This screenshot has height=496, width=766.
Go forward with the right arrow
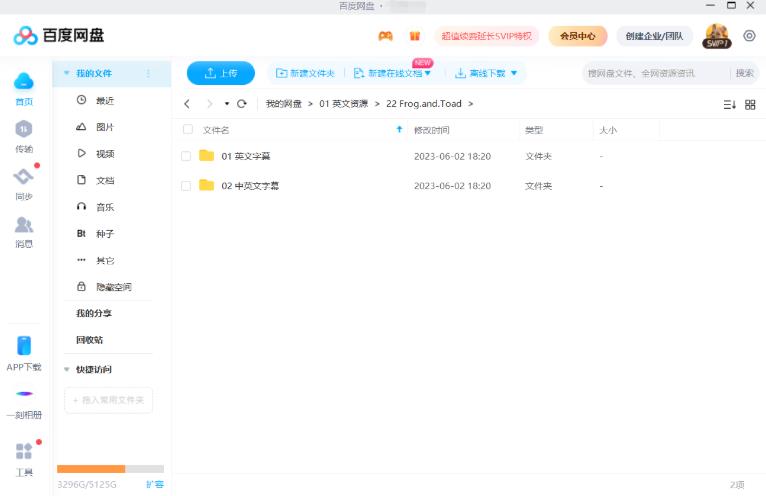[x=210, y=104]
